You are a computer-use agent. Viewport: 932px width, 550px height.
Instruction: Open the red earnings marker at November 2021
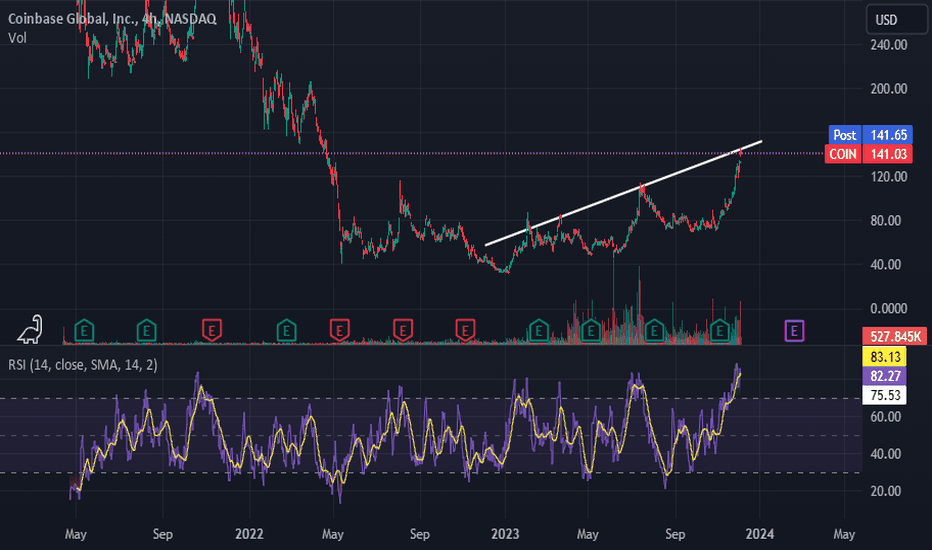click(x=212, y=330)
